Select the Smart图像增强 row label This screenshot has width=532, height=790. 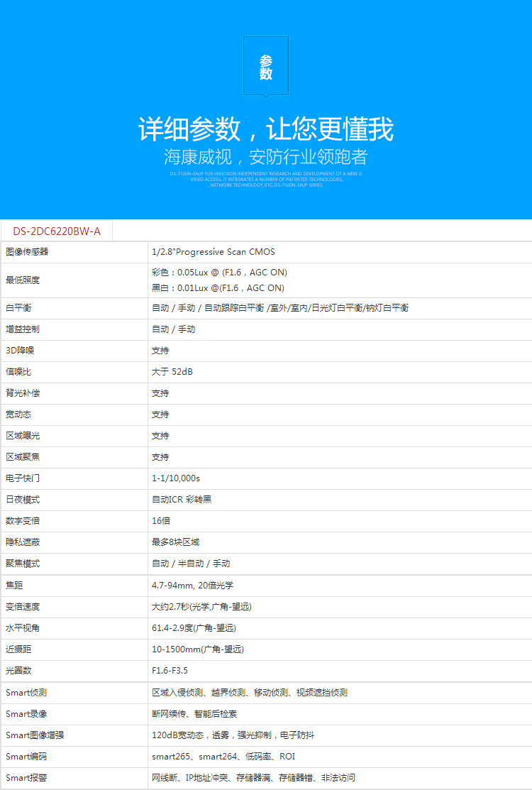coord(35,735)
